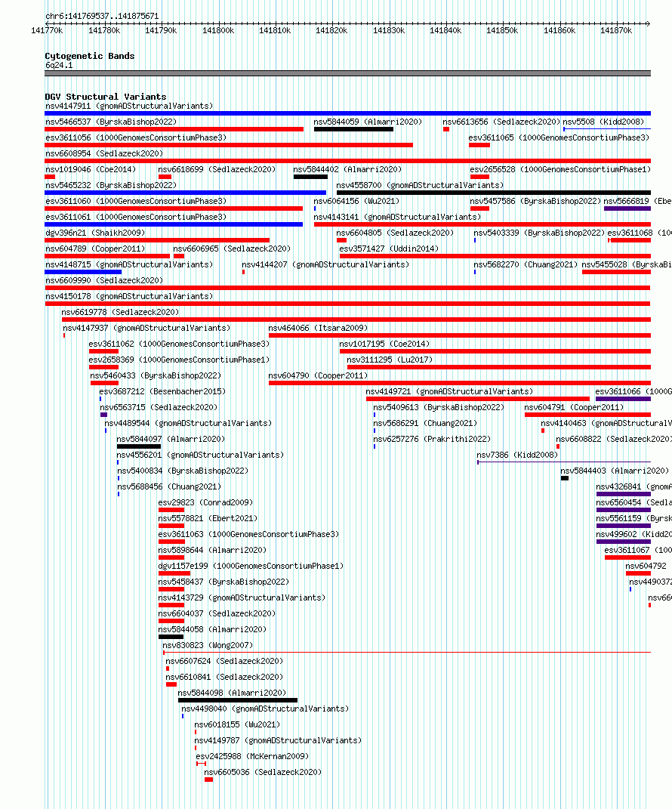Click the 141770k ruler tick label
The width and height of the screenshot is (672, 809).
coord(47,30)
